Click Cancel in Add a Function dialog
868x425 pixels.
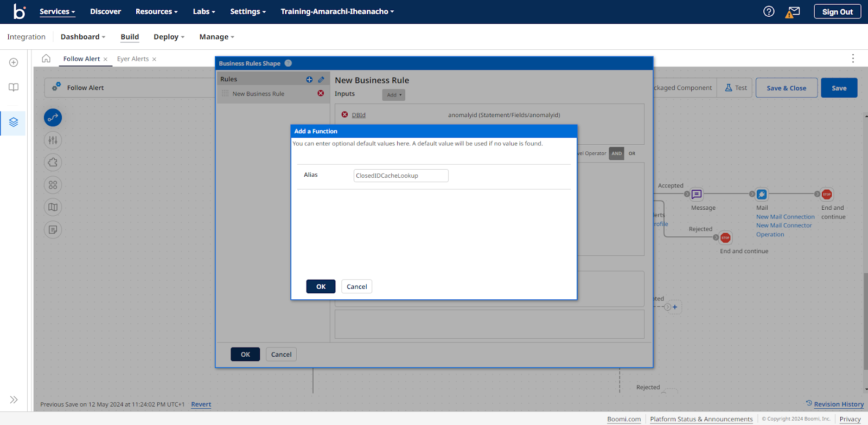(356, 286)
